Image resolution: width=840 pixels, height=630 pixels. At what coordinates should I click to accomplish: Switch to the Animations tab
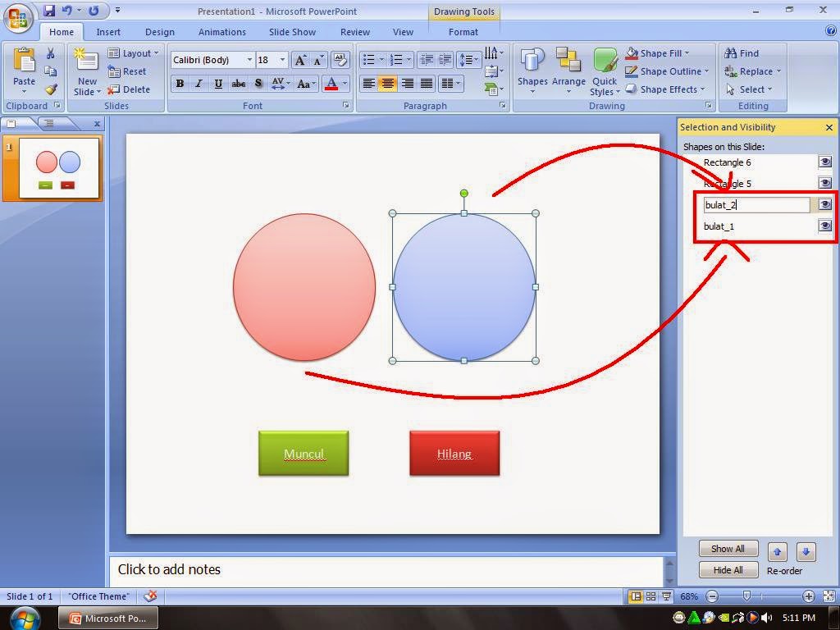click(221, 32)
